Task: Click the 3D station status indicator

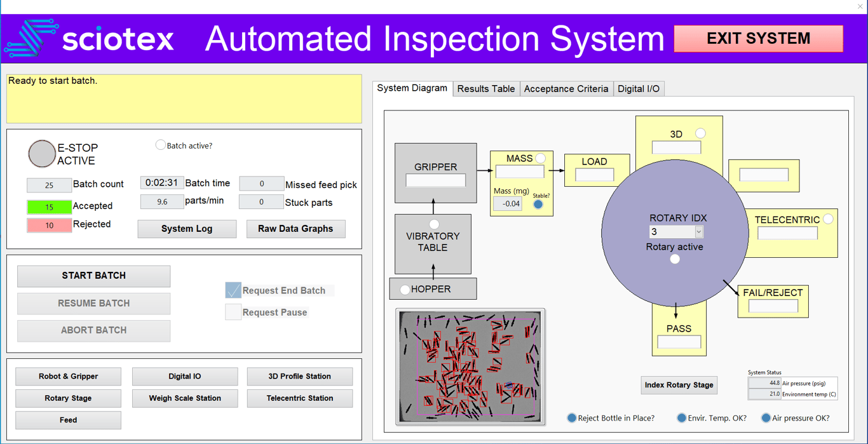Action: 700,133
